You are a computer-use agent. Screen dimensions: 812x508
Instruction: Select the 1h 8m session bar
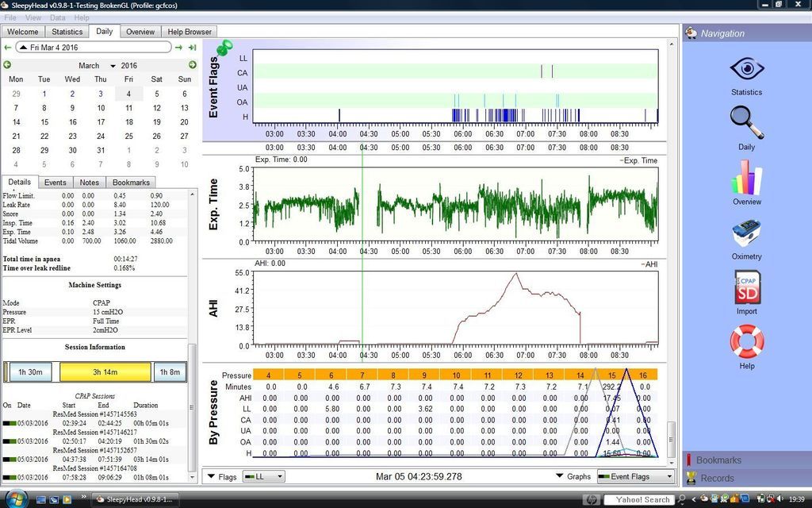click(170, 371)
